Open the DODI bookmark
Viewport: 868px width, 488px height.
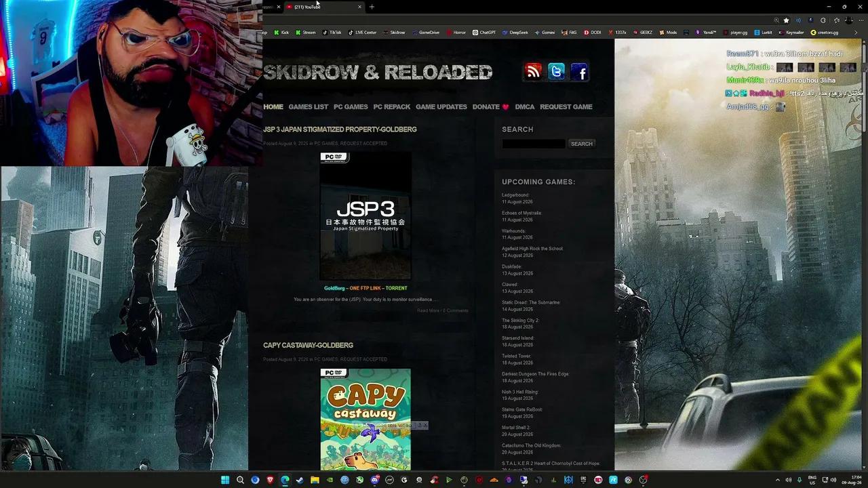592,33
